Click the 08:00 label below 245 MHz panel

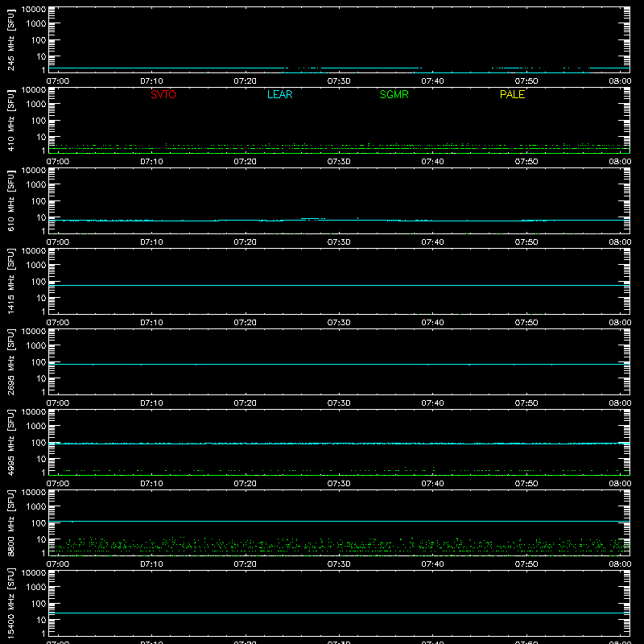coord(620,81)
